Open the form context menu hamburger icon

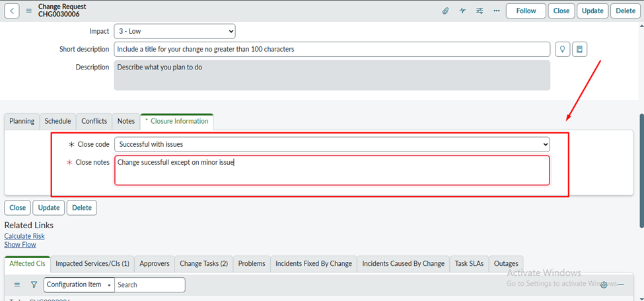point(29,11)
